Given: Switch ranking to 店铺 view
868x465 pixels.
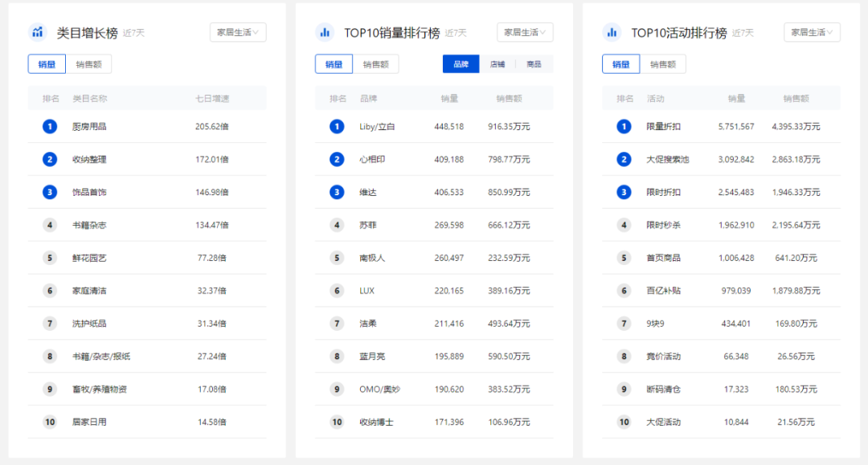Looking at the screenshot, I should (x=497, y=64).
